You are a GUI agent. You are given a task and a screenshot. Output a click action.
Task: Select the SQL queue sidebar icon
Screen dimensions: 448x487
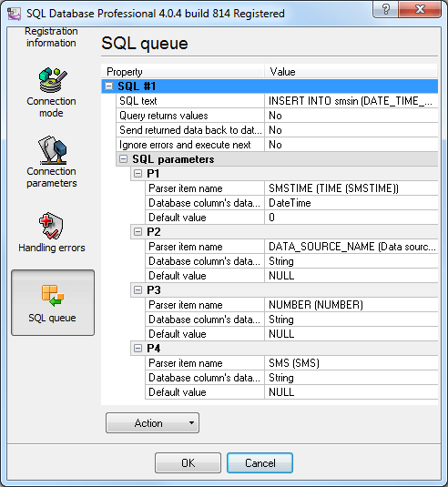[53, 296]
